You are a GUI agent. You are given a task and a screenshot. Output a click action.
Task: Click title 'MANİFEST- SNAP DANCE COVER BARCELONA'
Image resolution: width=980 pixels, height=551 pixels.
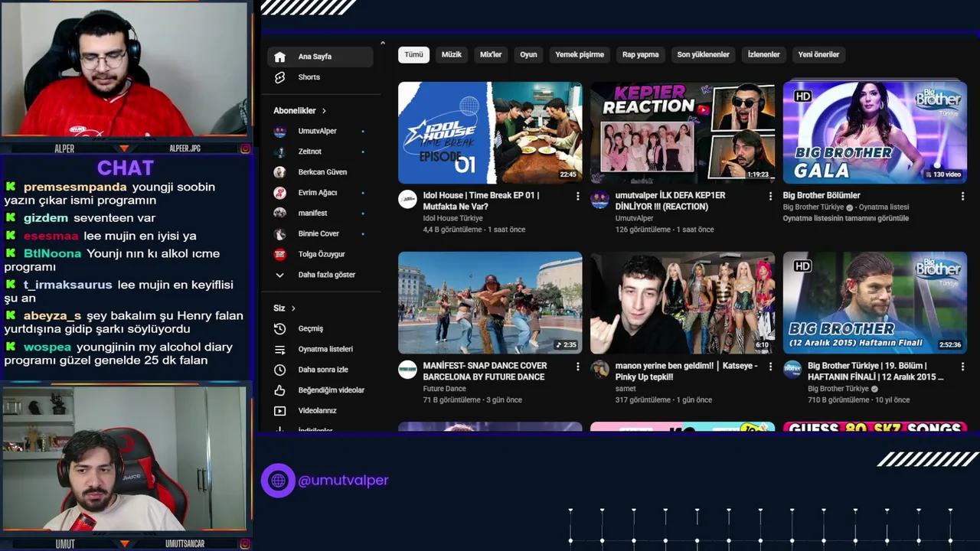[x=485, y=371]
